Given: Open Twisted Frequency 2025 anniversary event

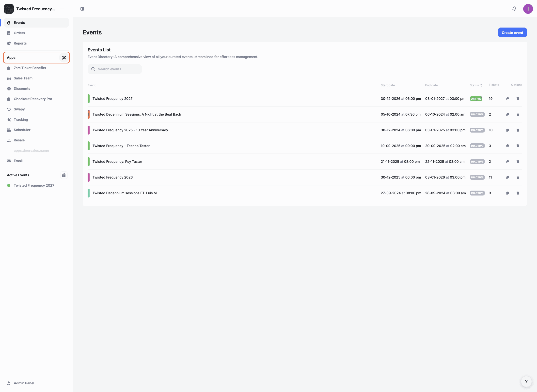Looking at the screenshot, I should click(130, 130).
